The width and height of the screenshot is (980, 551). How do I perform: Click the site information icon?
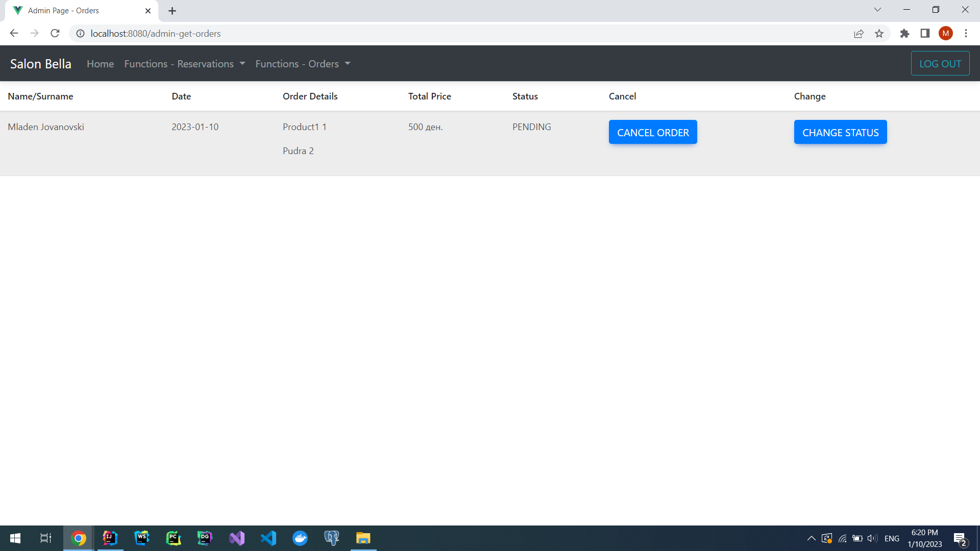point(80,34)
